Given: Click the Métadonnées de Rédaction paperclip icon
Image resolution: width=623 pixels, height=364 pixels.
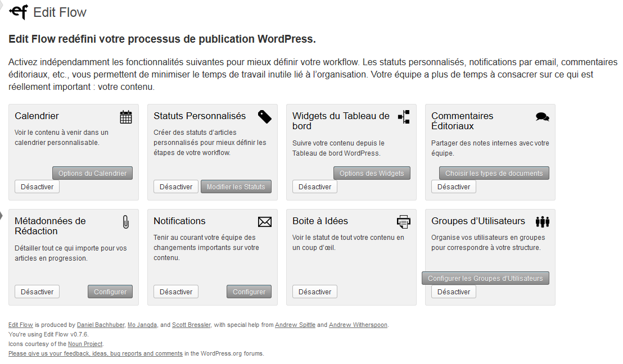Looking at the screenshot, I should (126, 222).
